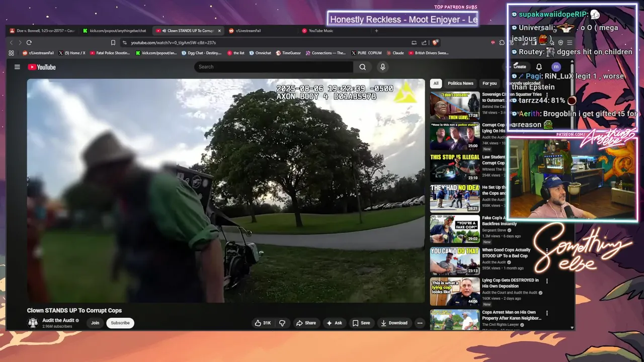The width and height of the screenshot is (644, 362).
Task: Open a new browser tab with plus icon
Action: pyautogui.click(x=376, y=31)
